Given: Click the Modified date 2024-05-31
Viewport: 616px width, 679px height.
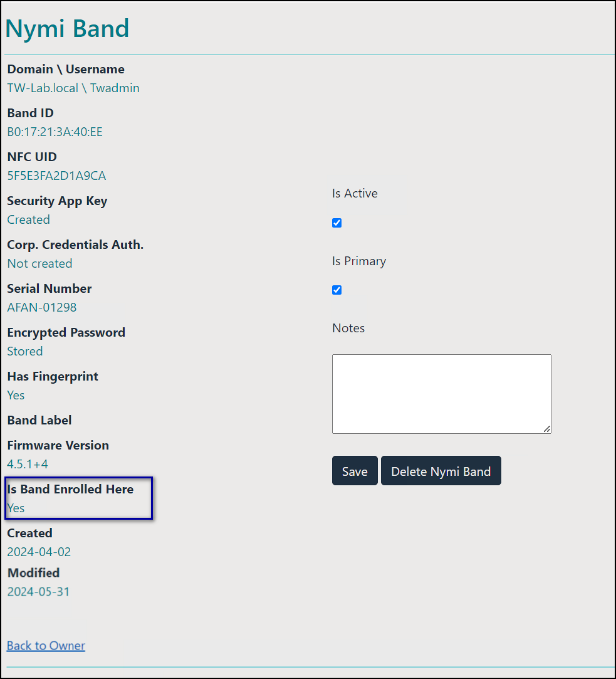Looking at the screenshot, I should click(x=39, y=591).
